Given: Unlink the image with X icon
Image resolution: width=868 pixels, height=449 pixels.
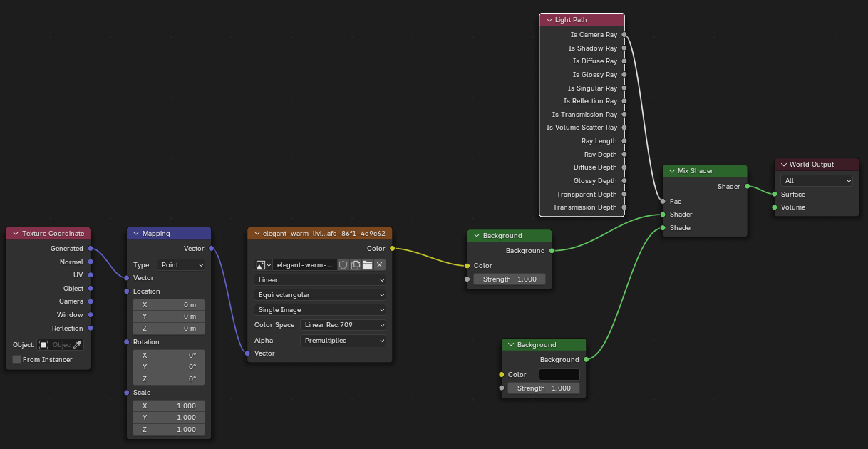Looking at the screenshot, I should [380, 265].
